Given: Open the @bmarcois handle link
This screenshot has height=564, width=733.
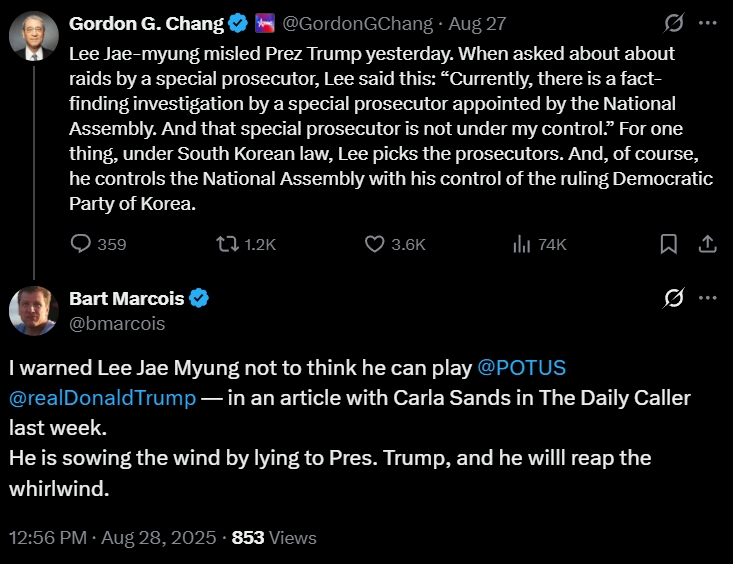Looking at the screenshot, I should 117,323.
